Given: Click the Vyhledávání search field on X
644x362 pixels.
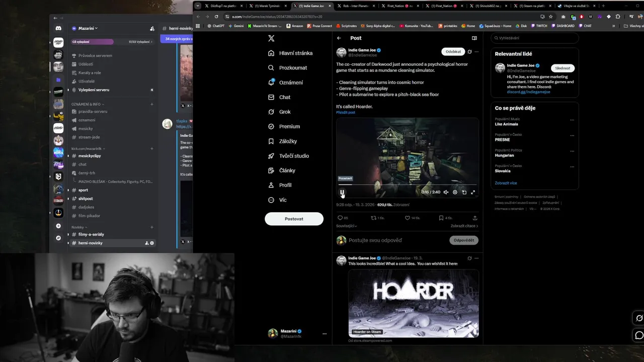Looking at the screenshot, I should (x=534, y=38).
